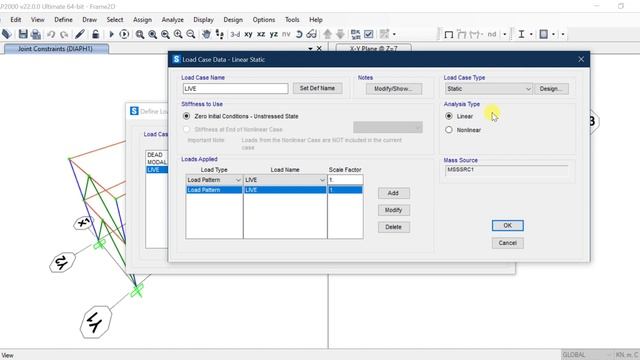Click the Move Up in List arrow
The width and height of the screenshot is (640, 360).
click(x=327, y=34)
